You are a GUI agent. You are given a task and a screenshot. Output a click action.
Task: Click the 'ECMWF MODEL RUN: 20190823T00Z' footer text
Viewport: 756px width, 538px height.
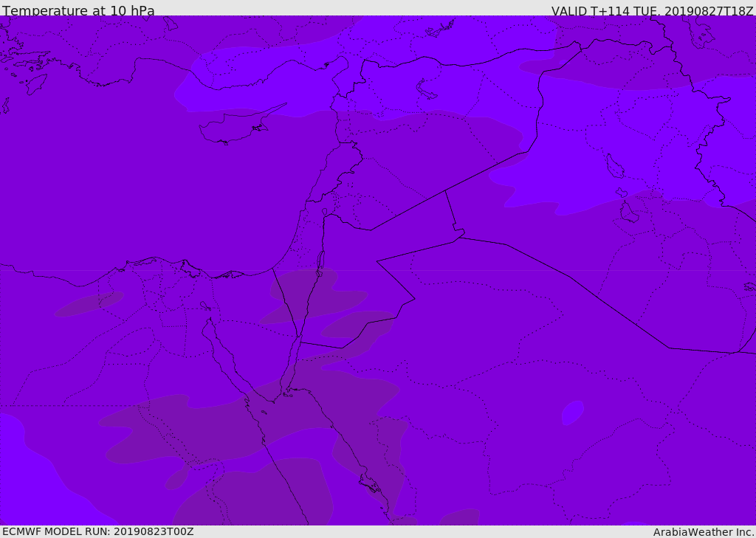pos(98,531)
